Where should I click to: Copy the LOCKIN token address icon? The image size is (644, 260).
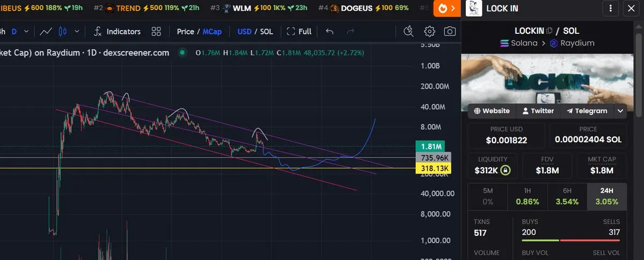[x=548, y=31]
